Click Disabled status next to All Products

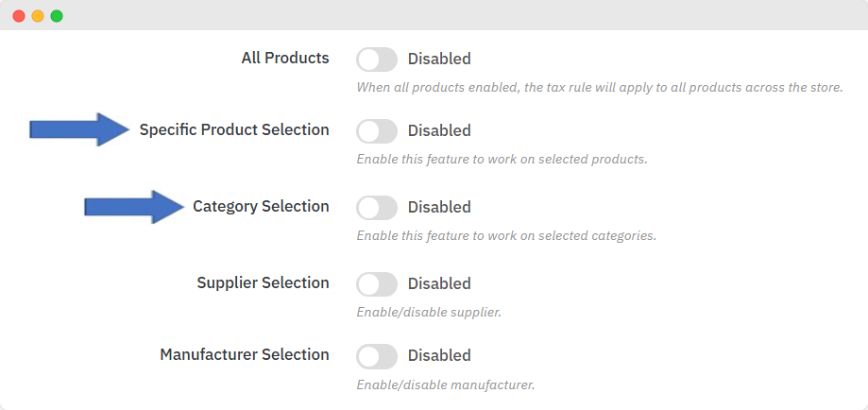(439, 60)
